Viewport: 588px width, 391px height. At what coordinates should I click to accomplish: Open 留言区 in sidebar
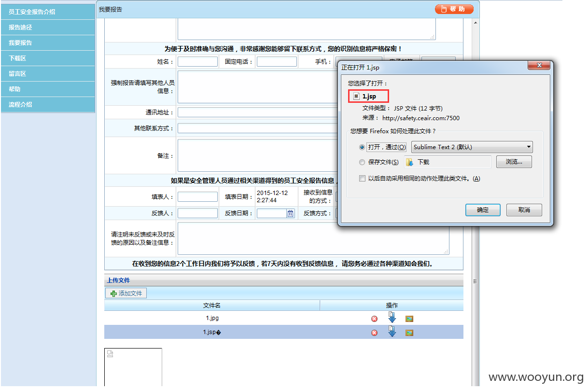coord(48,74)
